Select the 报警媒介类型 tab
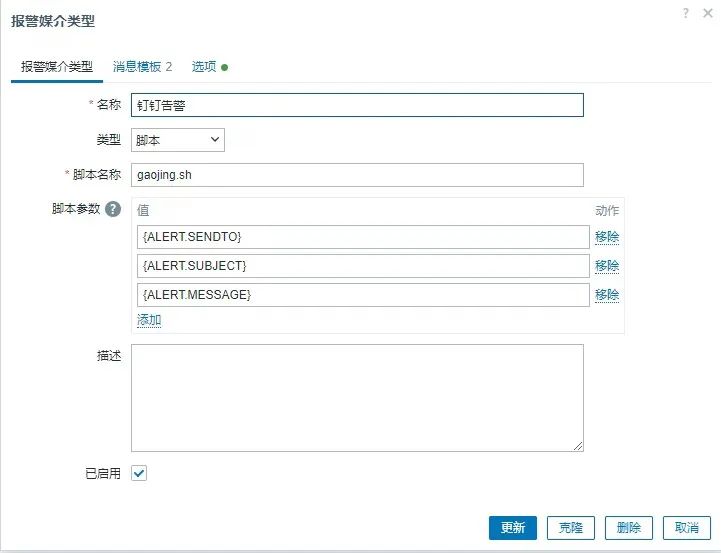The image size is (721, 553). click(x=58, y=67)
